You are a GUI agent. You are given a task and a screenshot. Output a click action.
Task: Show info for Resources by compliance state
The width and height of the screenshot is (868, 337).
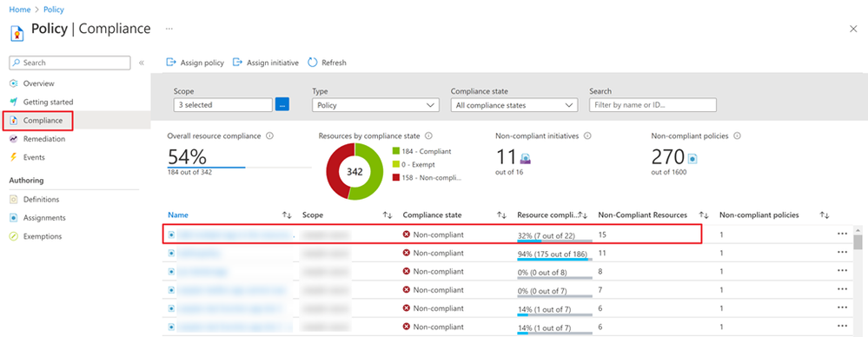point(428,135)
